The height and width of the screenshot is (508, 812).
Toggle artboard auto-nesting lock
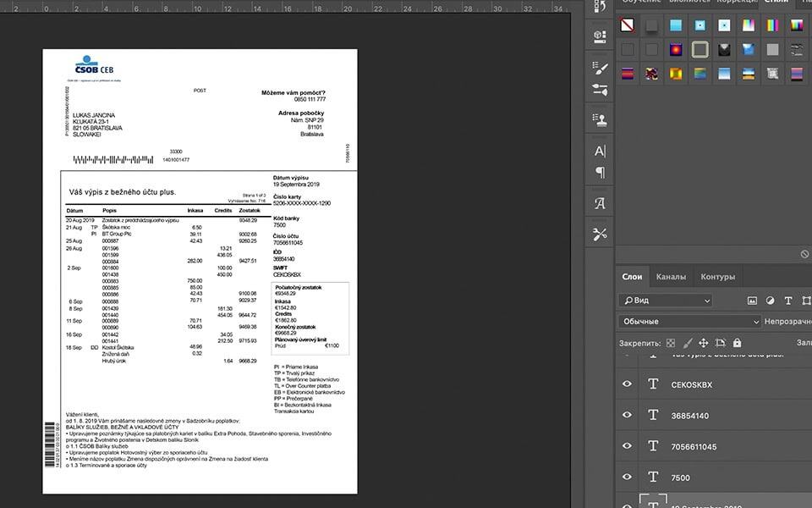click(x=721, y=343)
